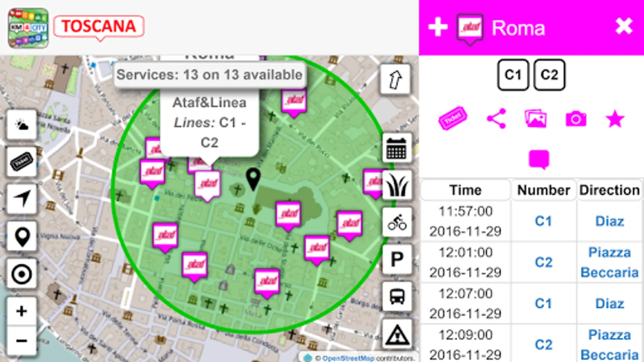Mark Roma stop as favorite with the star
The image size is (644, 362).
(x=615, y=119)
